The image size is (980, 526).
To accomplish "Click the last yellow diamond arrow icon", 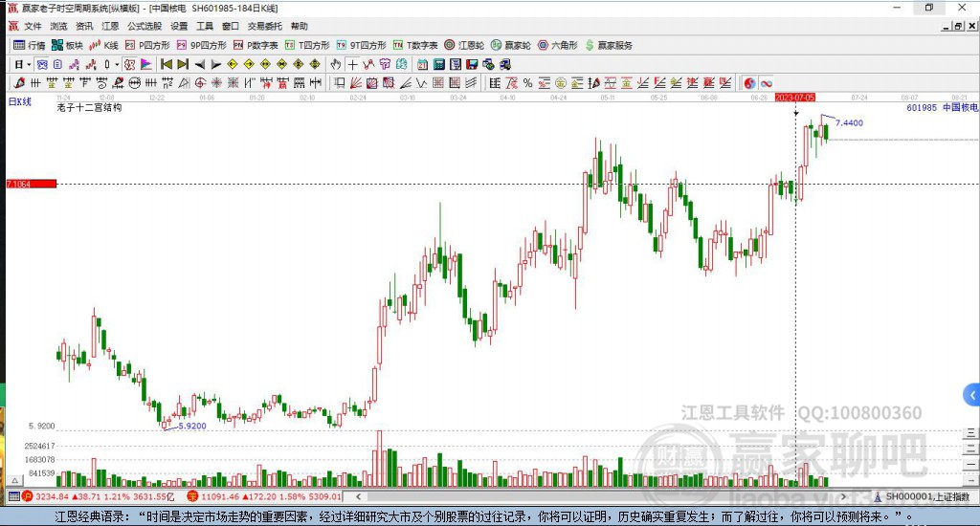I will pyautogui.click(x=315, y=64).
